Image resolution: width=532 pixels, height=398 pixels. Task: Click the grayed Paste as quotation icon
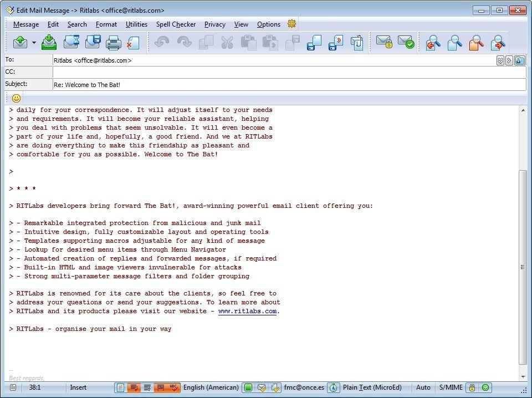[x=270, y=43]
